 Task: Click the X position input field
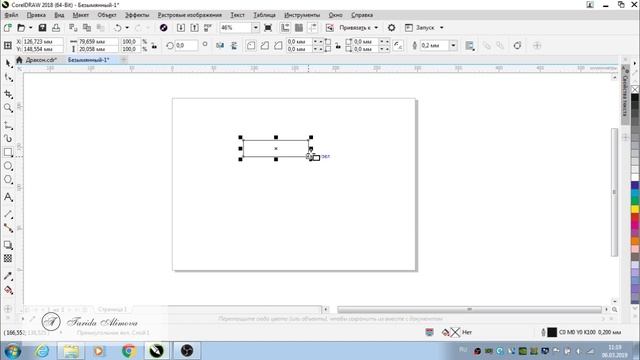[x=42, y=42]
